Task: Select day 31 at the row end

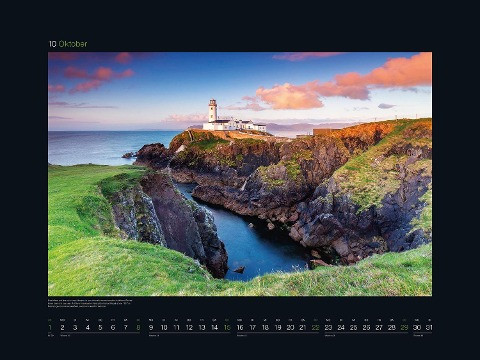Action: (x=429, y=327)
